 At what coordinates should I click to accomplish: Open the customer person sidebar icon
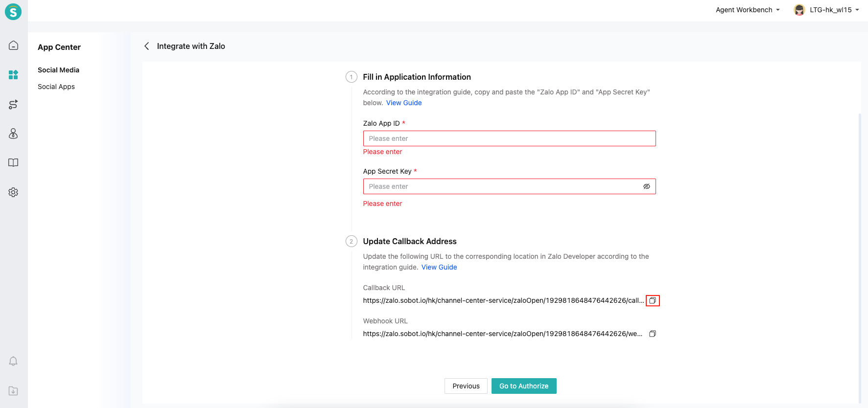pos(13,134)
